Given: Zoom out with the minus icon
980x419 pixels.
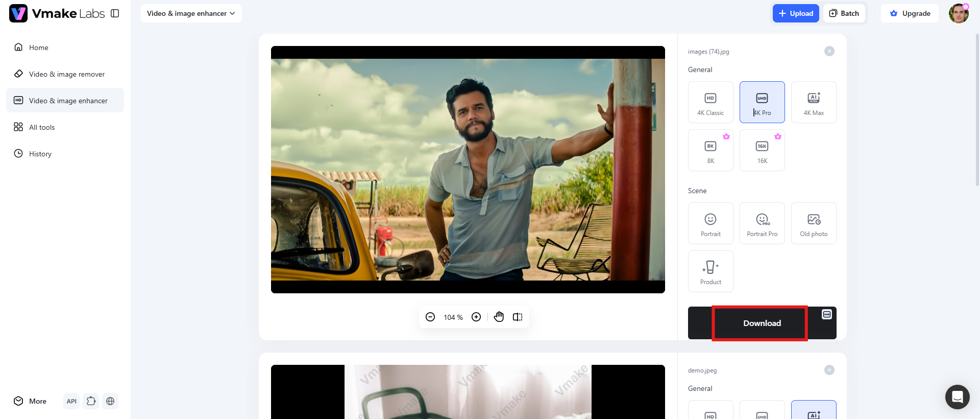Looking at the screenshot, I should (430, 317).
